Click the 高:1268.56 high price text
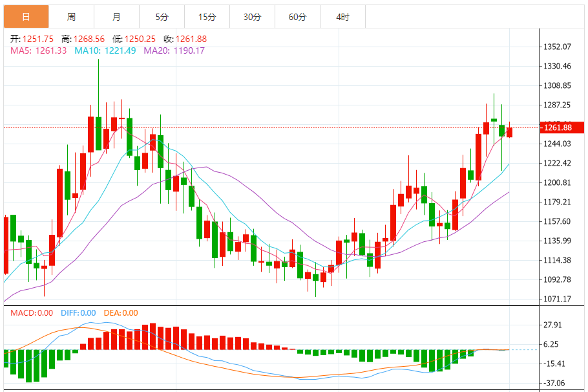The image size is (588, 392). [83, 39]
